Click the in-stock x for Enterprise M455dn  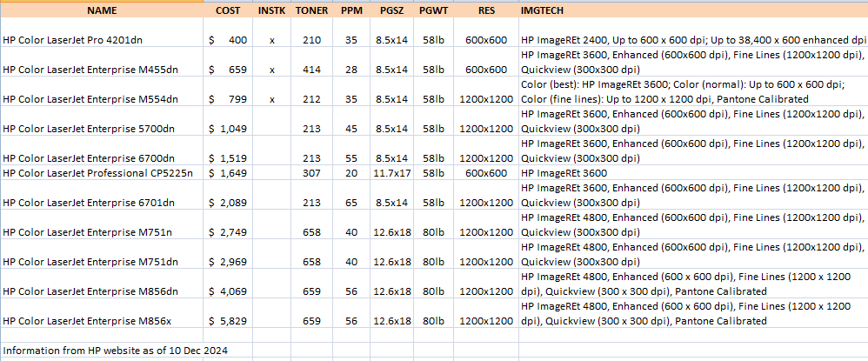click(272, 62)
